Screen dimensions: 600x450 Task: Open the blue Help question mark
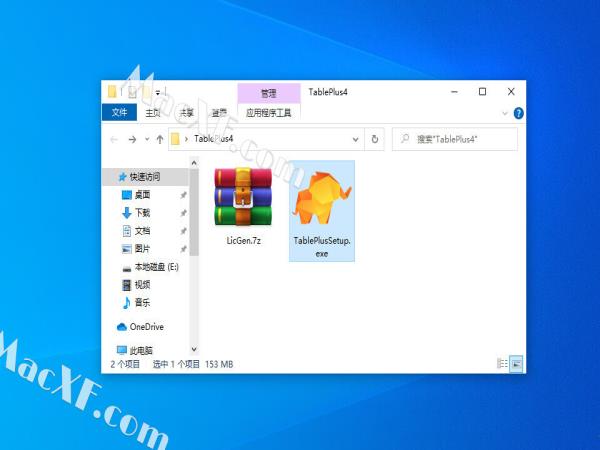tap(517, 112)
